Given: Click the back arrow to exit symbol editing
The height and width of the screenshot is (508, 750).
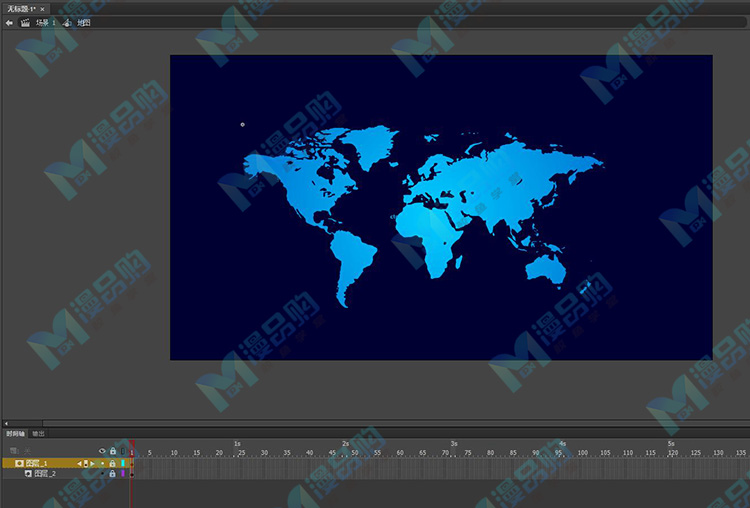Looking at the screenshot, I should click(x=9, y=22).
